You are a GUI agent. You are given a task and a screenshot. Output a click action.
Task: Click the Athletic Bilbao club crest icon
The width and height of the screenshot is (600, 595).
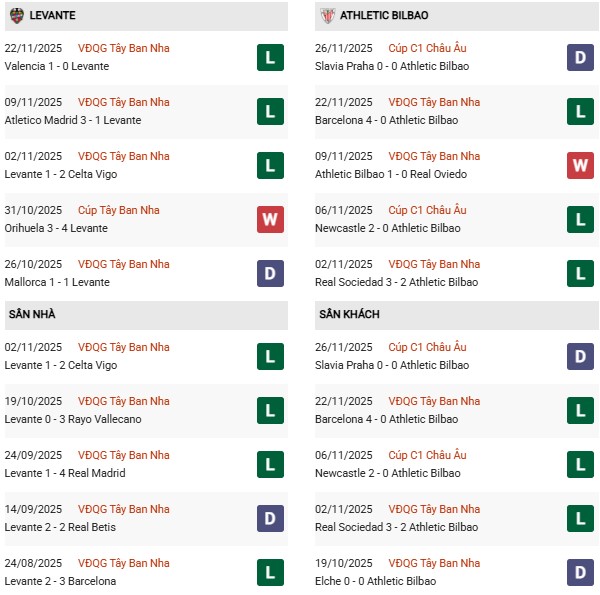pos(327,16)
